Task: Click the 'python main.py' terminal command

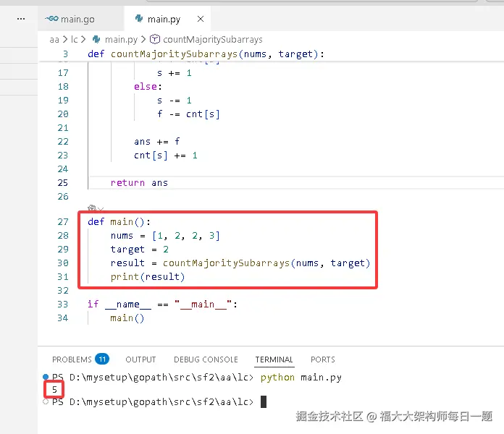Action: pyautogui.click(x=301, y=378)
